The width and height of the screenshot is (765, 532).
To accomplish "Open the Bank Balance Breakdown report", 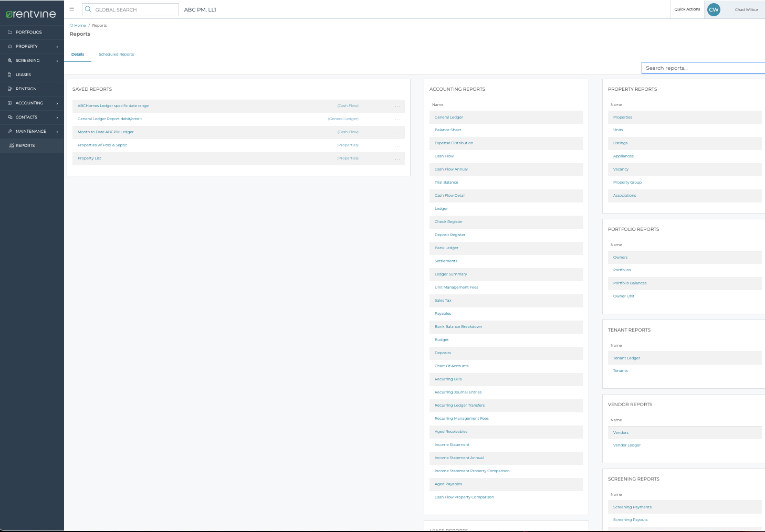I will pos(458,326).
